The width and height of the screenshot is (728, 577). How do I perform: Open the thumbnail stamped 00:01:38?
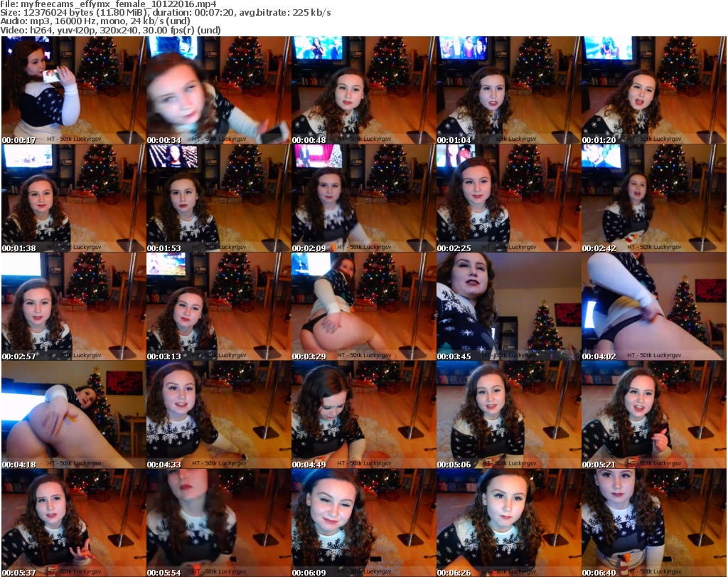pos(73,198)
